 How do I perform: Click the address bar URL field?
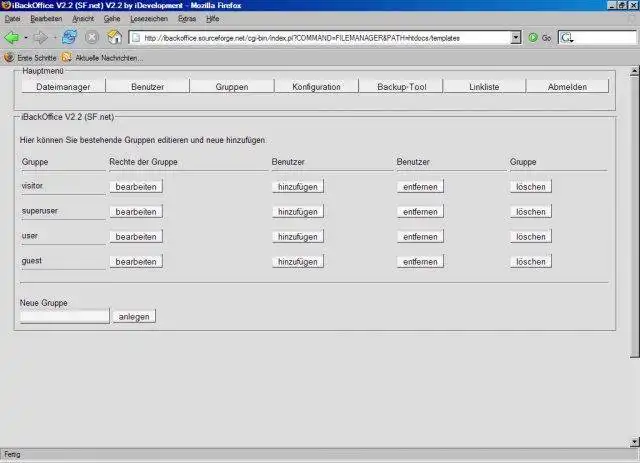click(x=320, y=38)
